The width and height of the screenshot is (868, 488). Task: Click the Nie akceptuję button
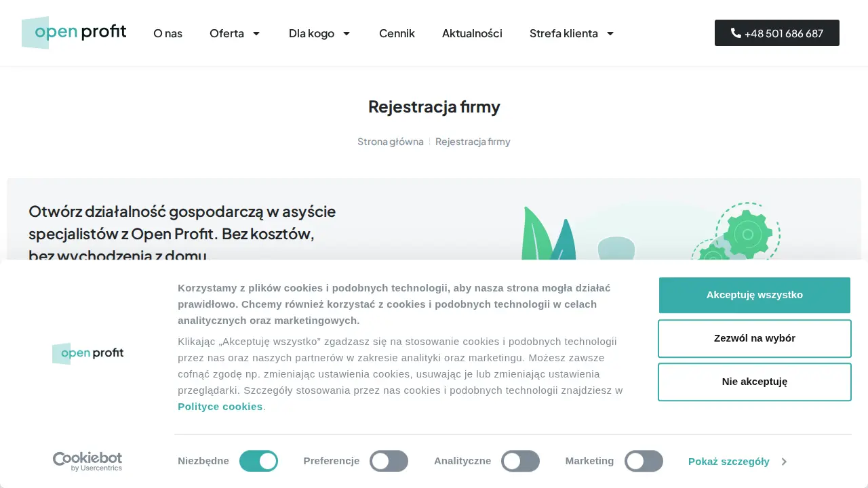[755, 382]
